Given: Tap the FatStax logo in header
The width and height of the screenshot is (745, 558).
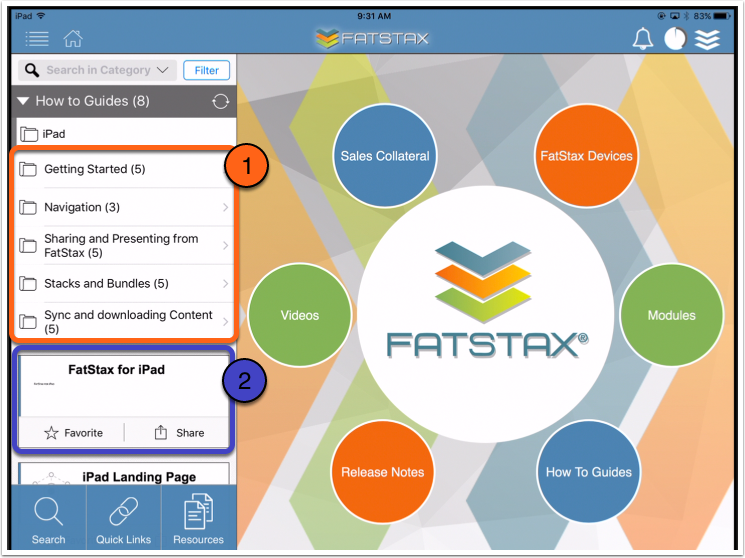Looking at the screenshot, I should click(372, 38).
